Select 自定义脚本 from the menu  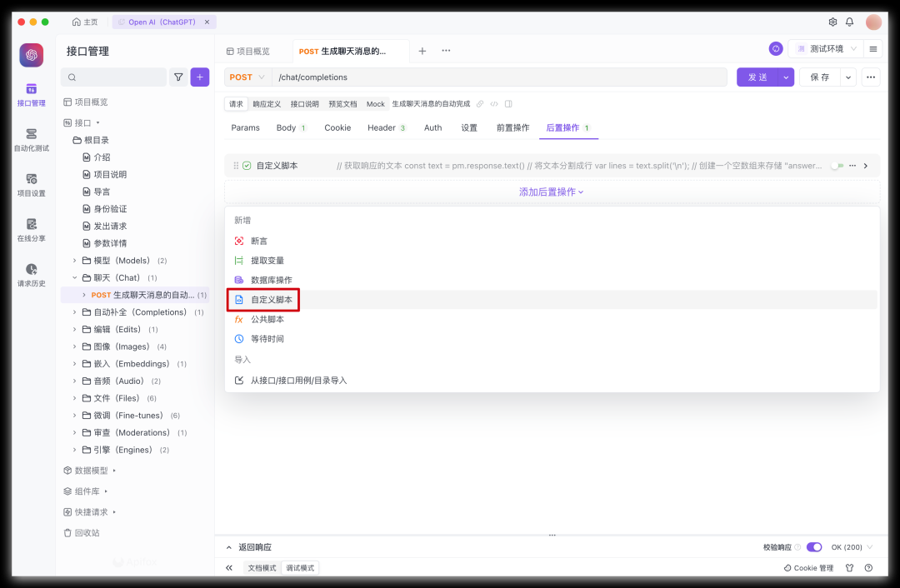[272, 300]
